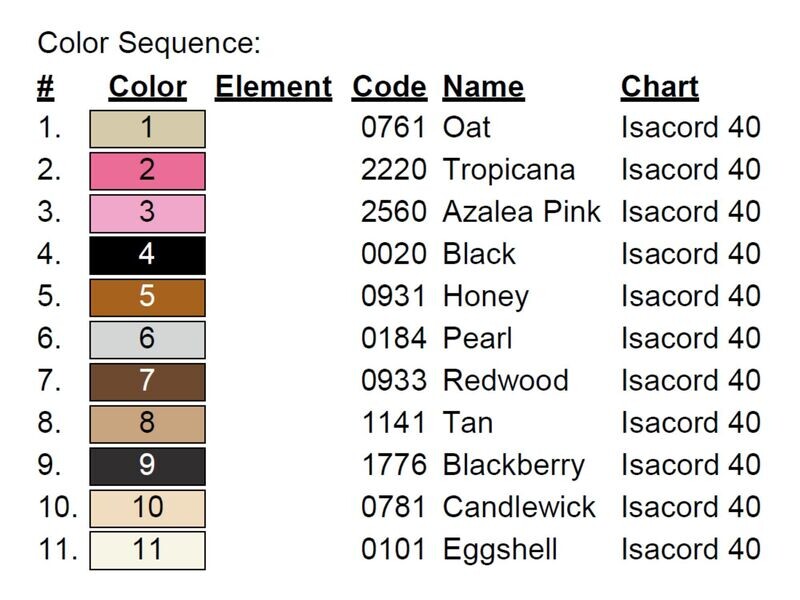
Task: Click the code 0101 for Eggshell
Action: (x=393, y=550)
